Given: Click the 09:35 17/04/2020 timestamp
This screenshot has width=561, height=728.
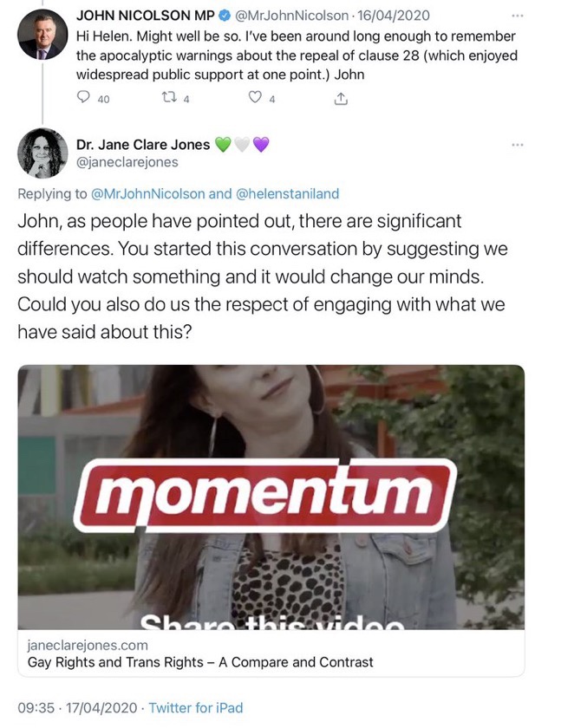Looking at the screenshot, I should (x=77, y=708).
